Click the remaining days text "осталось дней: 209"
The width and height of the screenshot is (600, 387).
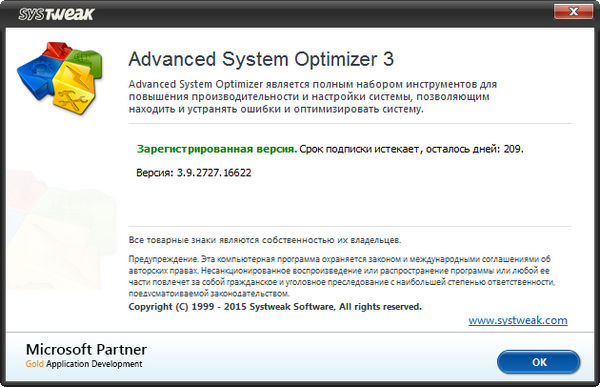coord(474,149)
